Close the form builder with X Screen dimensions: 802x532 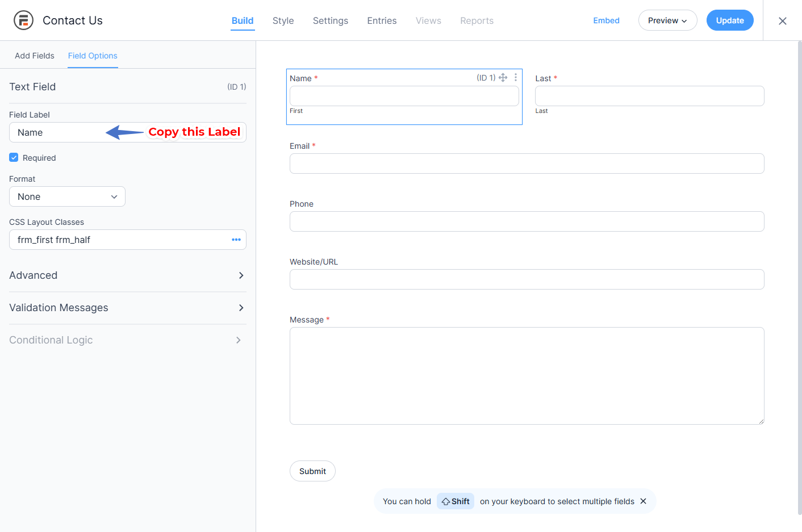coord(782,21)
